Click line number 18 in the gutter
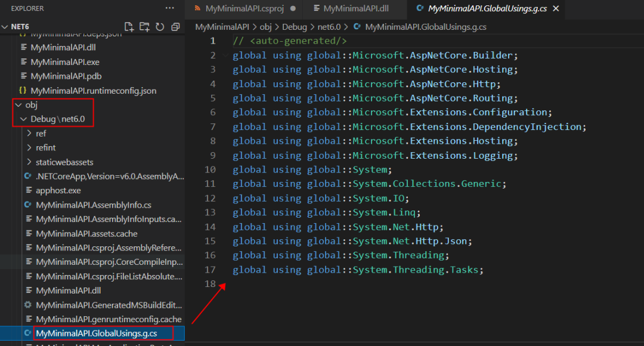644x346 pixels. pyautogui.click(x=210, y=283)
